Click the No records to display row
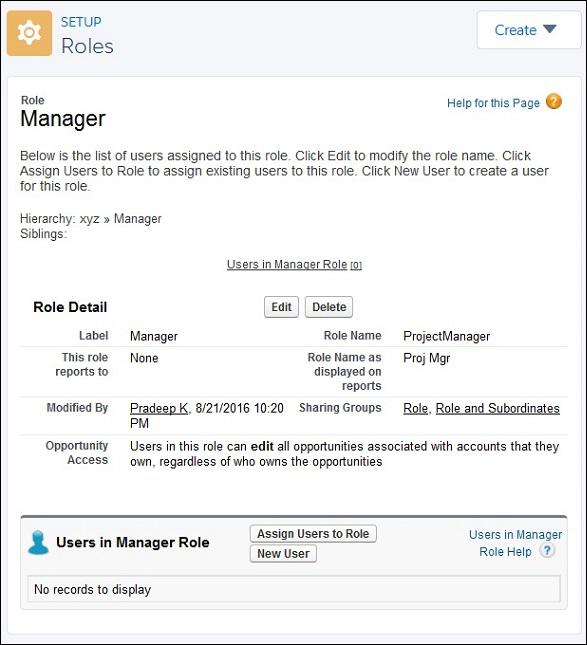Screen dimensions: 587x645 [294, 589]
